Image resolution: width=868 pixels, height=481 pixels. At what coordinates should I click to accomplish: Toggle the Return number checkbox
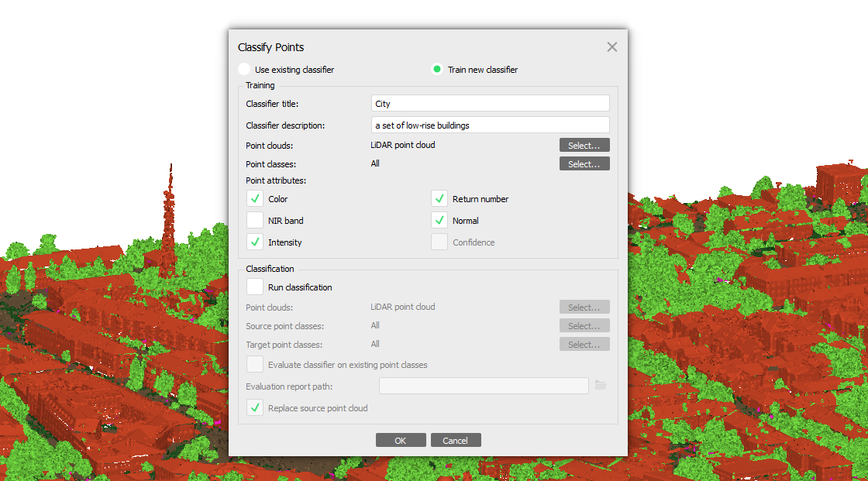coord(439,198)
